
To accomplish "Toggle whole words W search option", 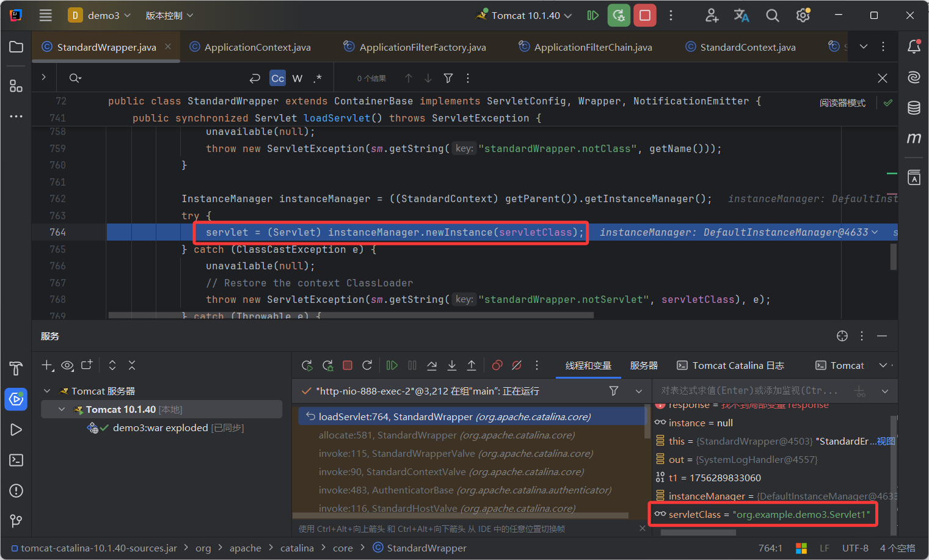I will pyautogui.click(x=297, y=78).
